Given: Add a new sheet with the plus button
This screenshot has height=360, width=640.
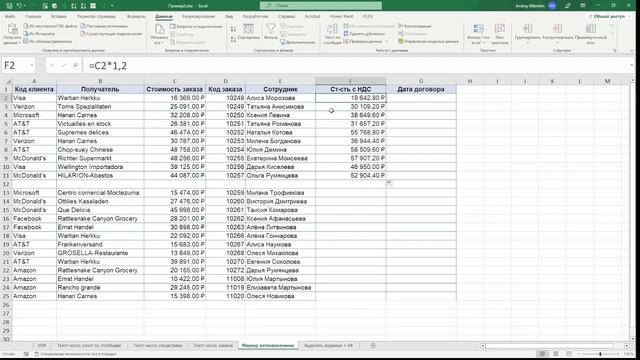Looking at the screenshot, I should pyautogui.click(x=373, y=346).
